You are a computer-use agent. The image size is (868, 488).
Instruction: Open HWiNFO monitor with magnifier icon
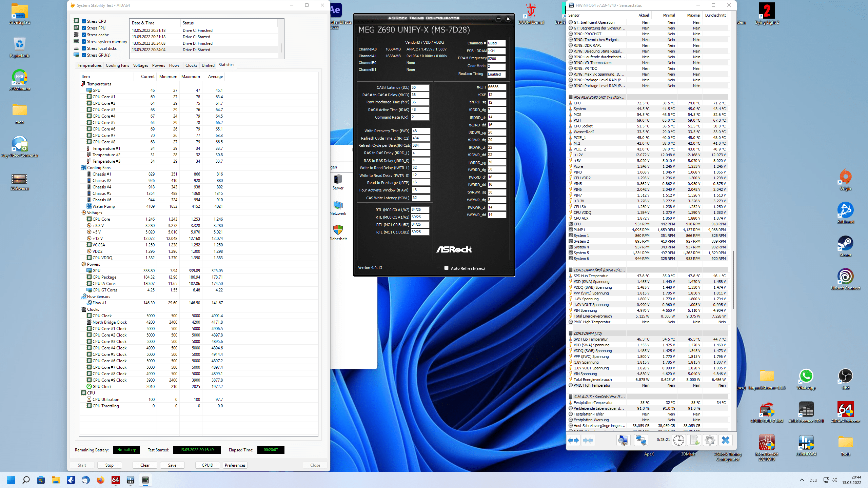(x=623, y=440)
